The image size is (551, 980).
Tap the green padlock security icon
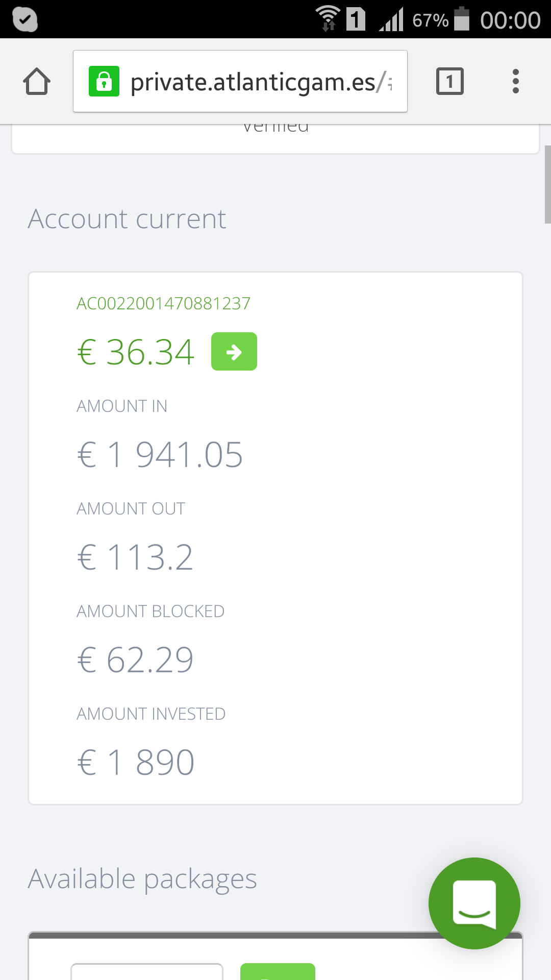[x=104, y=82]
